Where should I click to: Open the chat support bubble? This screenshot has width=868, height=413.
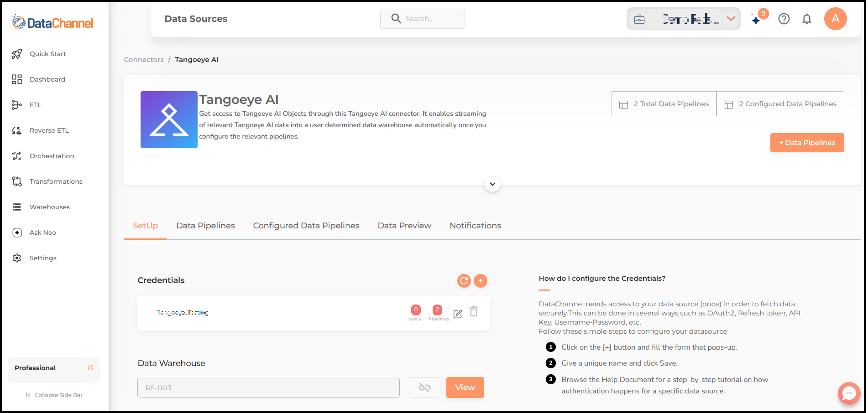coord(849,393)
